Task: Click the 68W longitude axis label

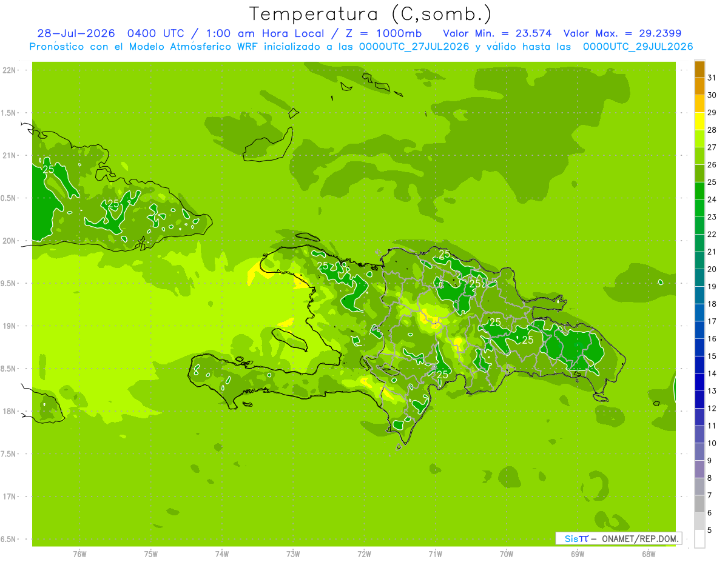Action: click(649, 554)
